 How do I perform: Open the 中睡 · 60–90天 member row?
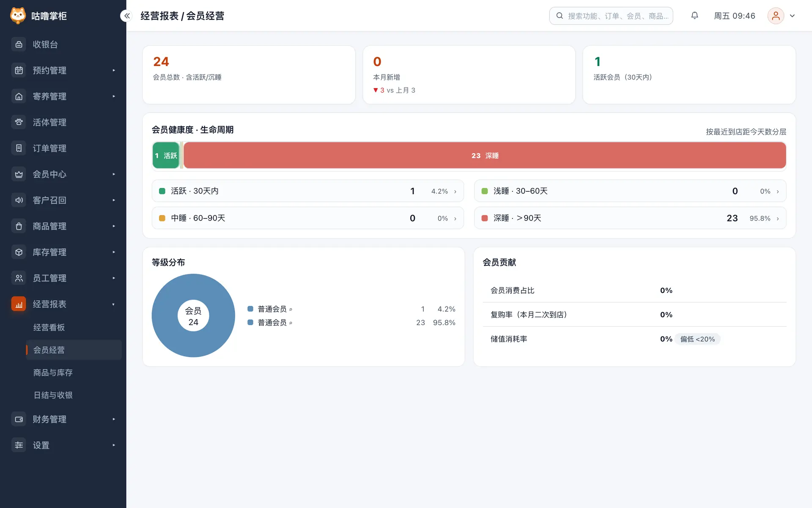pyautogui.click(x=308, y=218)
